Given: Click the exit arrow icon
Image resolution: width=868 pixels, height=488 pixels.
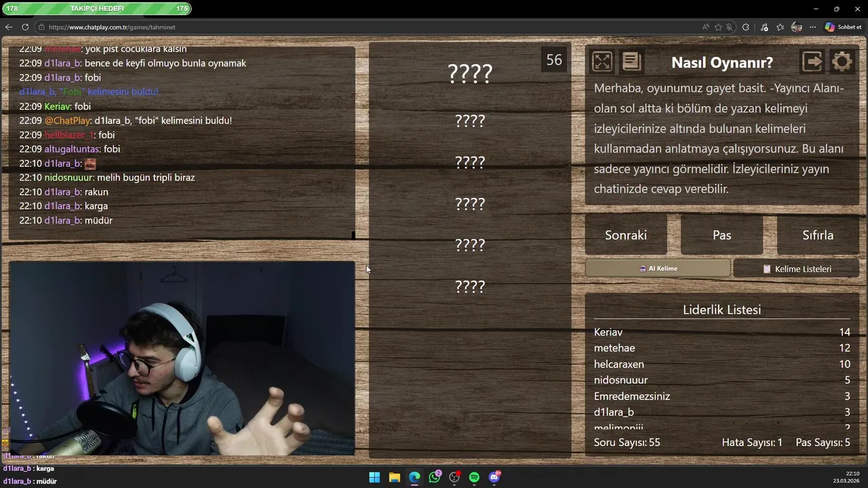Looking at the screenshot, I should [812, 62].
